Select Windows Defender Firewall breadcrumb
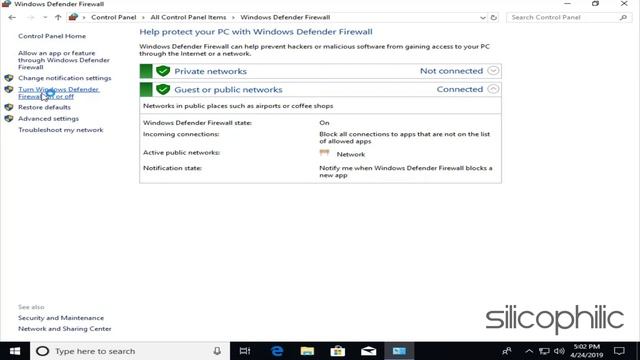Image resolution: width=640 pixels, height=360 pixels. point(285,18)
